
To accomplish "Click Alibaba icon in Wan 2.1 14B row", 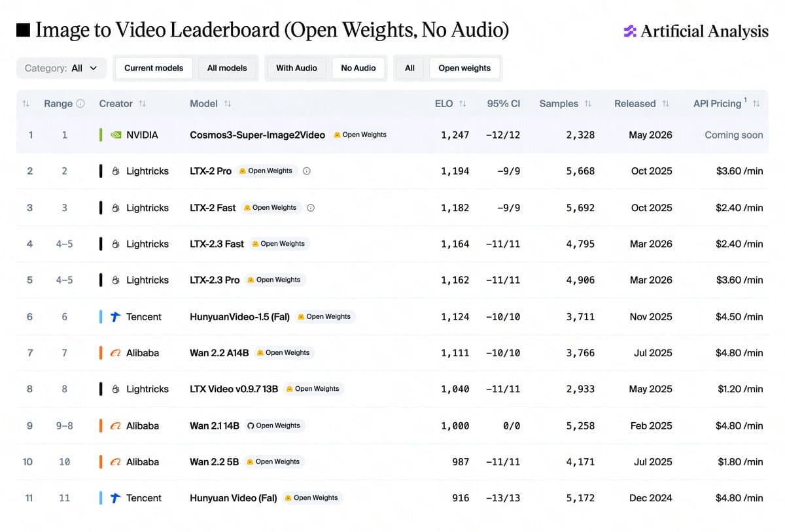I will pos(116,425).
